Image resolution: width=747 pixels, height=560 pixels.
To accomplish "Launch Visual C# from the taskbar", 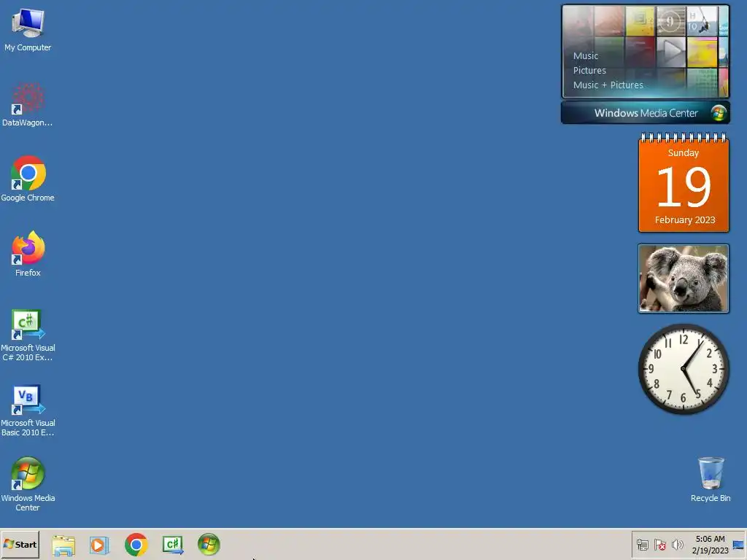I will click(x=172, y=545).
